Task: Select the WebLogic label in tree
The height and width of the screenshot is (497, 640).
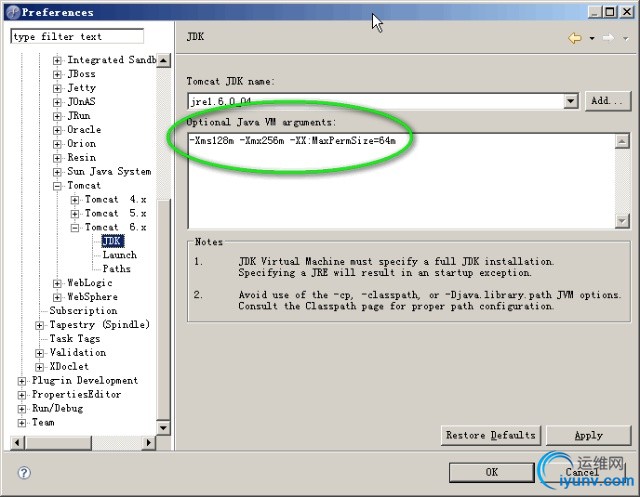Action: tap(89, 283)
